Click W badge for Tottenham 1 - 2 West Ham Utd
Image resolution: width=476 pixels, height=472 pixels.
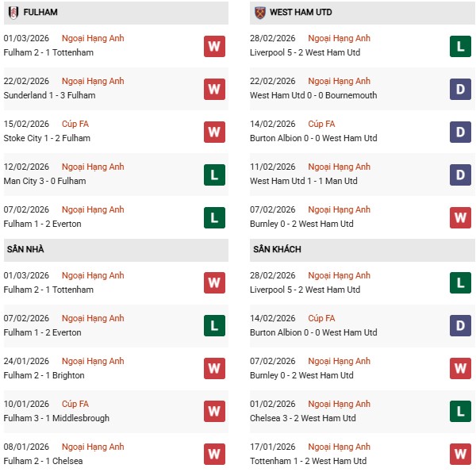pyautogui.click(x=460, y=455)
